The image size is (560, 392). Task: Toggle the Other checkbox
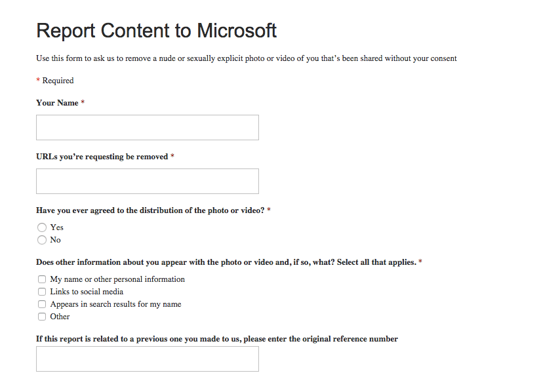[x=42, y=317]
